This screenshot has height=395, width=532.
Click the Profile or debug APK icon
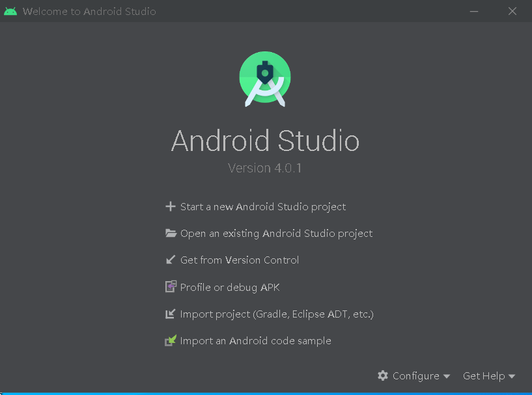pos(171,287)
